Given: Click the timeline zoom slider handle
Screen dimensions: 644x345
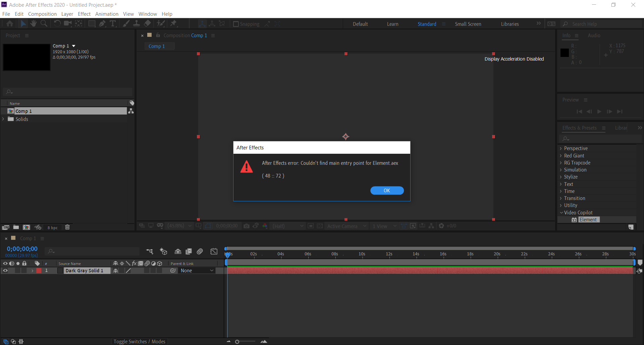Looking at the screenshot, I should (x=237, y=342).
